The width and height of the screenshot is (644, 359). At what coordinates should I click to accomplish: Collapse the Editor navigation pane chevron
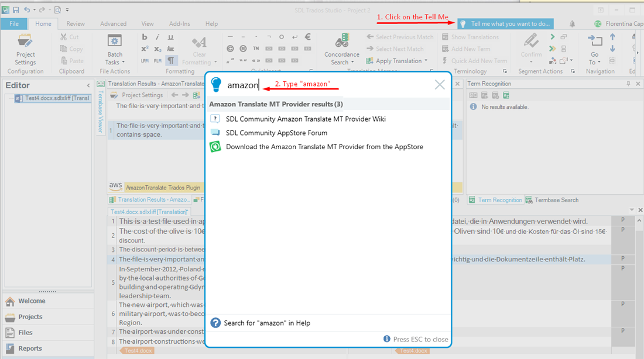click(88, 85)
